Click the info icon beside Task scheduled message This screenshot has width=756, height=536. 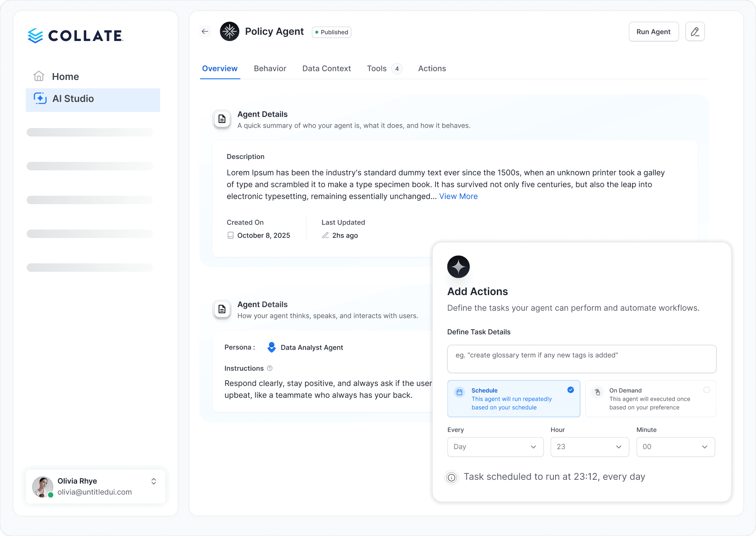click(x=452, y=477)
